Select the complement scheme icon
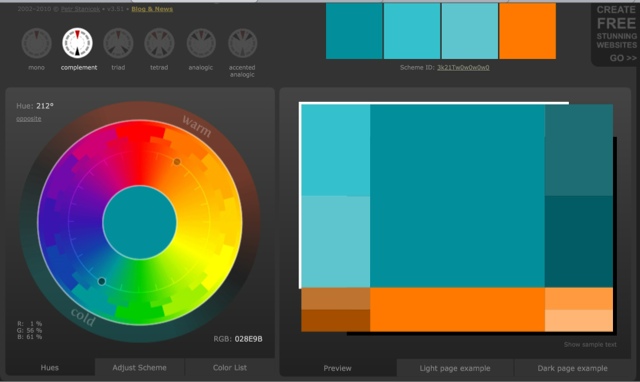640x382 pixels. [78, 43]
